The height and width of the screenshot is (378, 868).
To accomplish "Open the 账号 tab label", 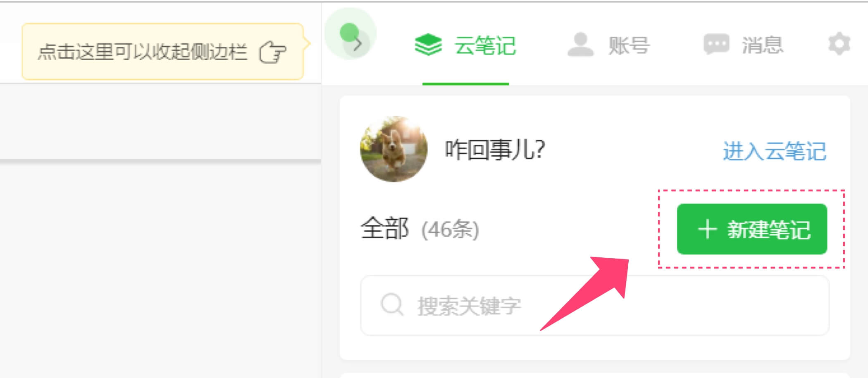I will (x=629, y=45).
